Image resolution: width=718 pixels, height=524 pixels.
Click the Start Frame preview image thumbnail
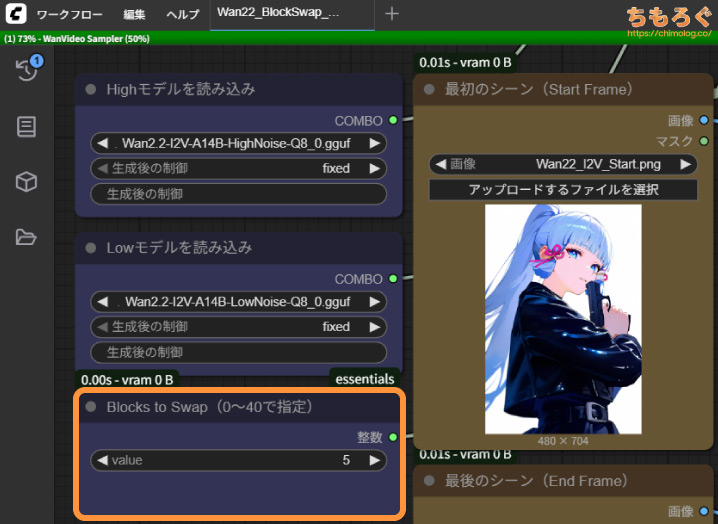point(563,319)
